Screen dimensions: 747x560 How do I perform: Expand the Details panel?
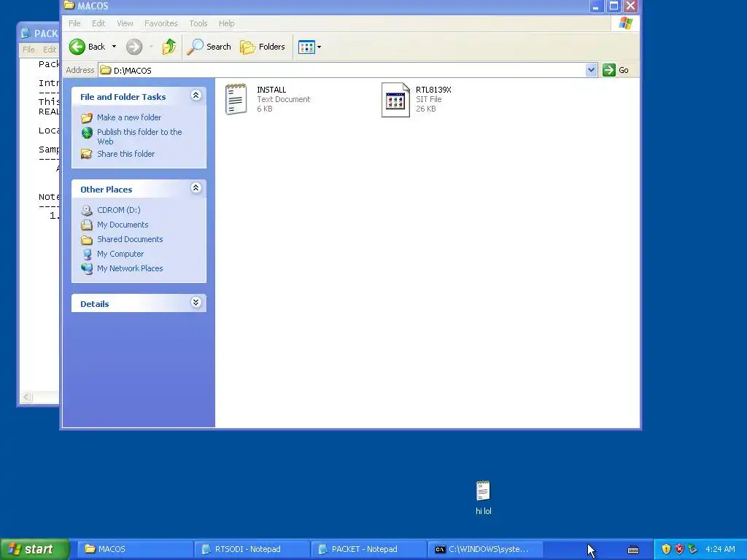click(x=196, y=303)
